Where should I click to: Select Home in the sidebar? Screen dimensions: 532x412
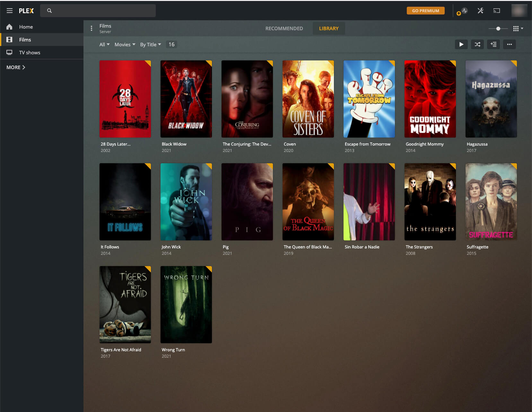[42, 27]
